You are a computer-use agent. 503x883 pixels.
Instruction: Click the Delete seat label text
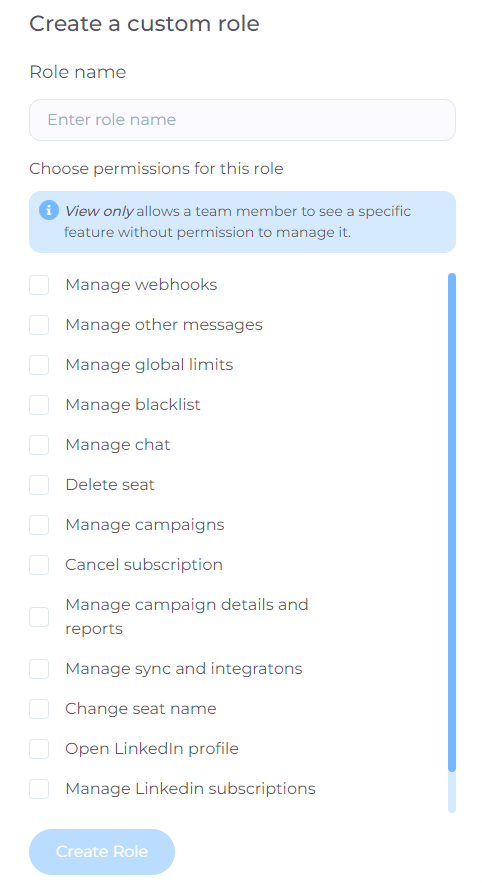pos(110,485)
